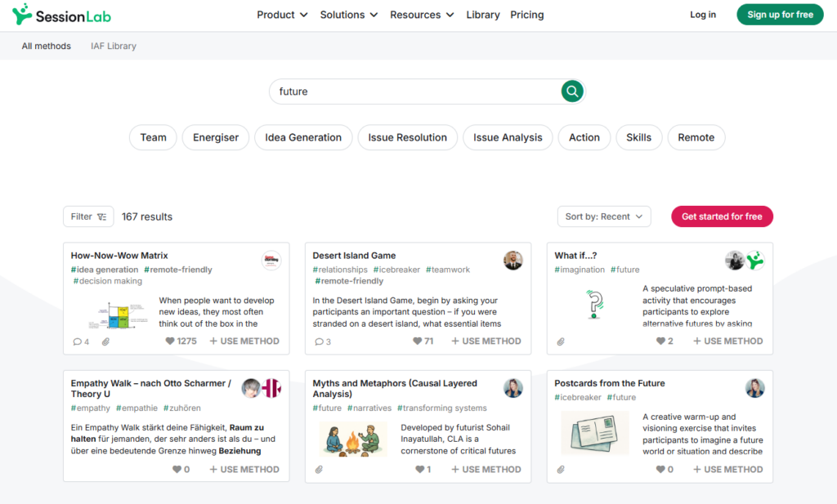Toggle the Idea Generation filter chip
837x504 pixels.
tap(303, 137)
